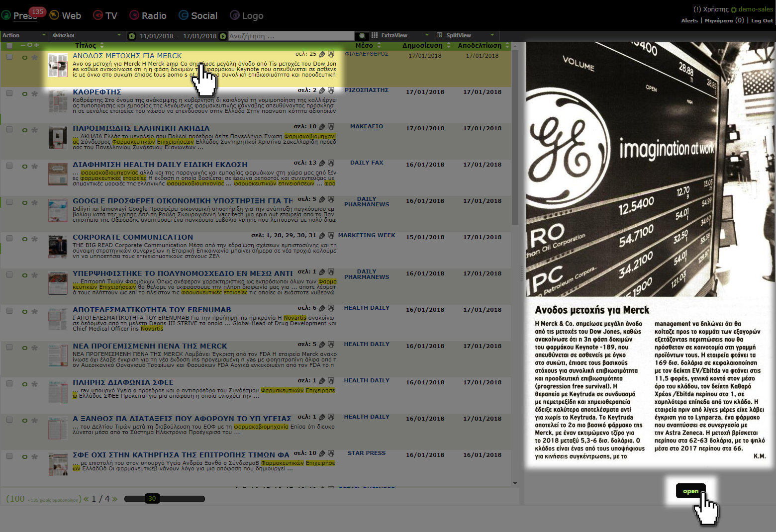The height and width of the screenshot is (532, 776).
Task: Click the date range 11/01/2018 - 17/01/2018
Action: tap(178, 36)
